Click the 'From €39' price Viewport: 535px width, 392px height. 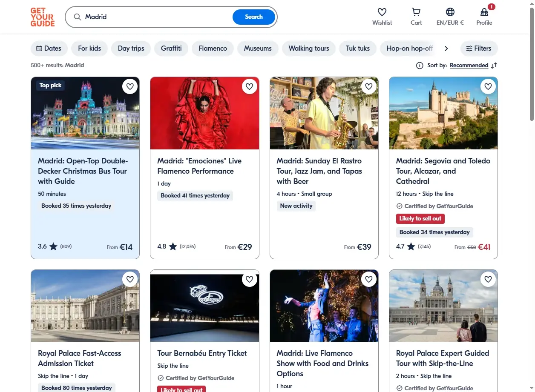pyautogui.click(x=358, y=247)
